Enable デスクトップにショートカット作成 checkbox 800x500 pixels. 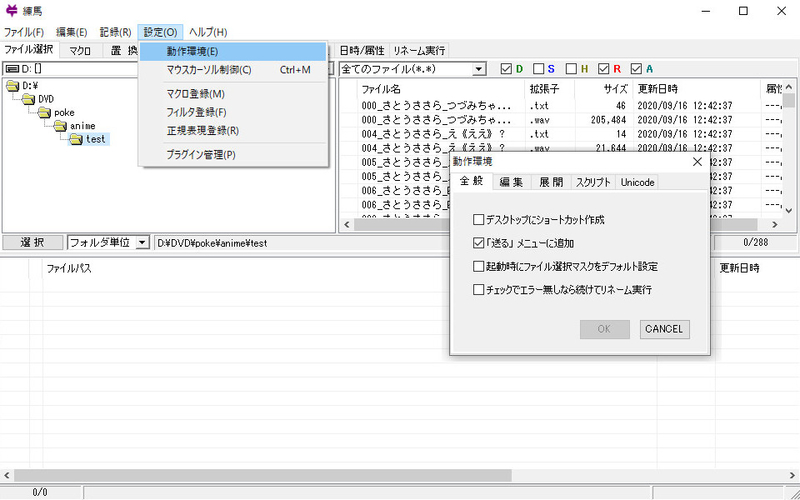[478, 220]
